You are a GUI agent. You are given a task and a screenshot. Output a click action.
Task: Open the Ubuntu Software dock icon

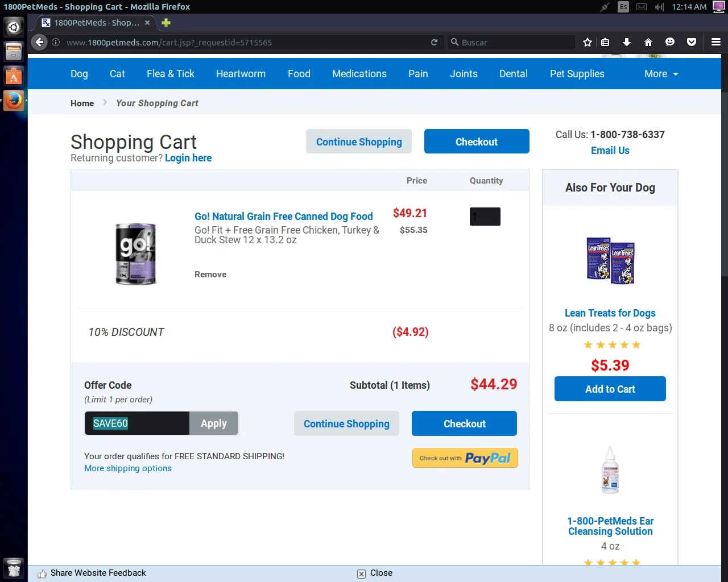14,76
